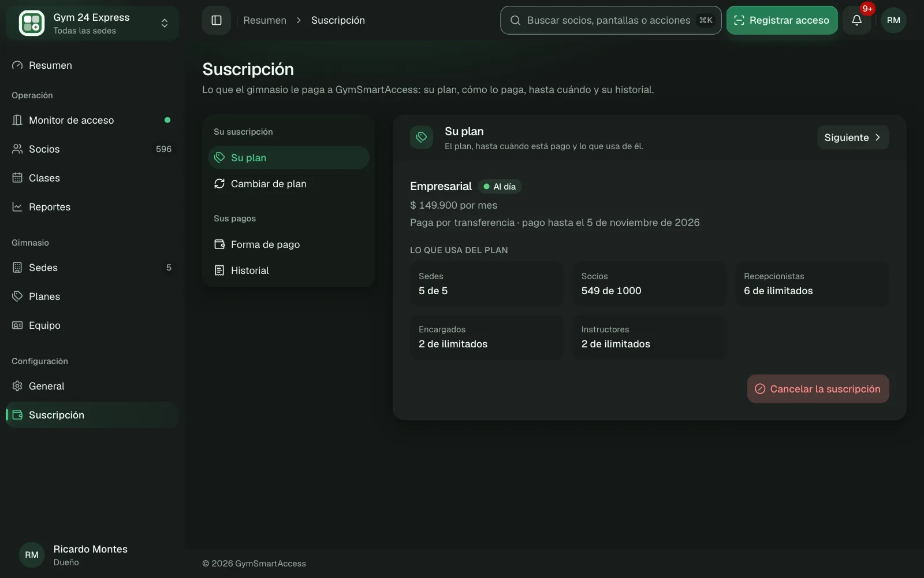
Task: Expand the Gym 24 Express branch selector
Action: coord(92,23)
